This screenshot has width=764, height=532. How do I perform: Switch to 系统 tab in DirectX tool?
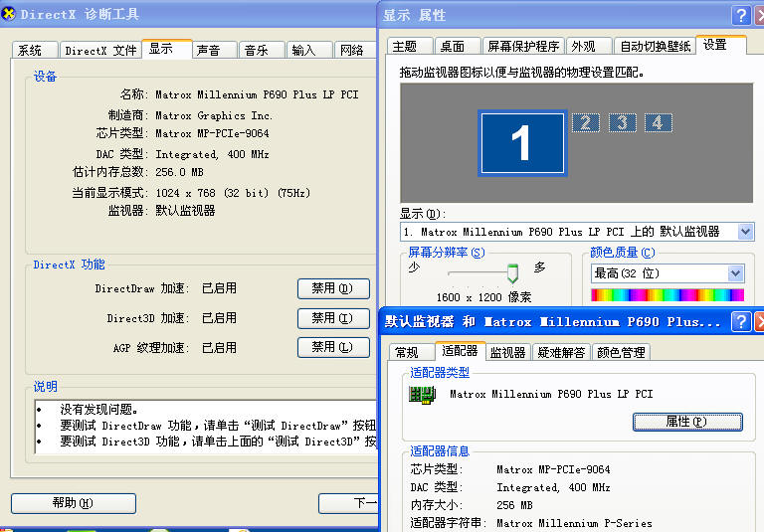point(35,50)
